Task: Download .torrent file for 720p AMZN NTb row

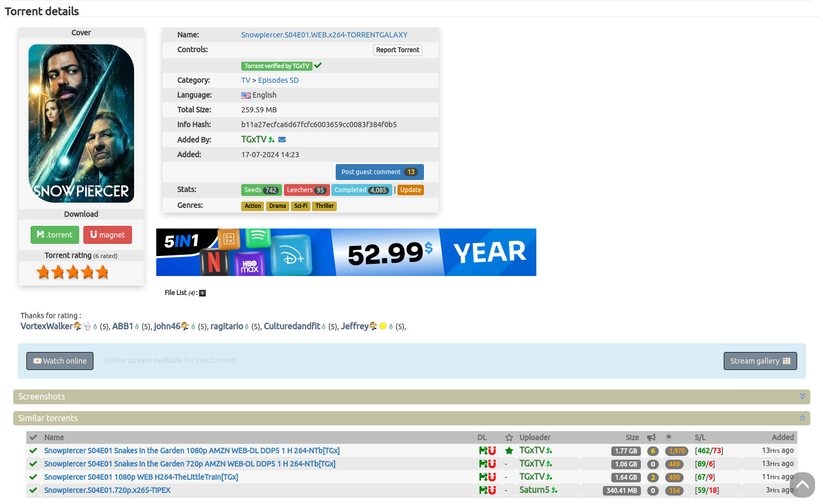Action: (483, 464)
